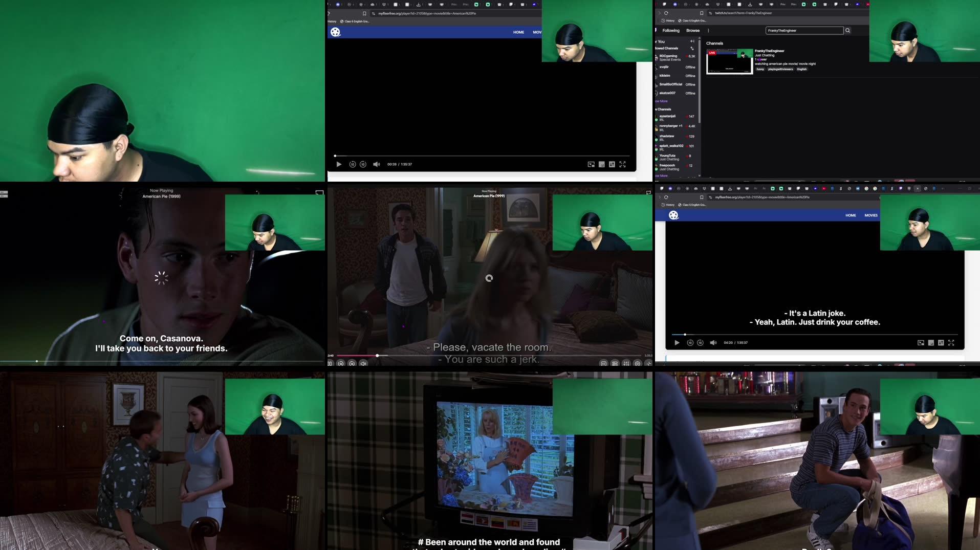Click the Twitch sidebar scrollbar

700,81
